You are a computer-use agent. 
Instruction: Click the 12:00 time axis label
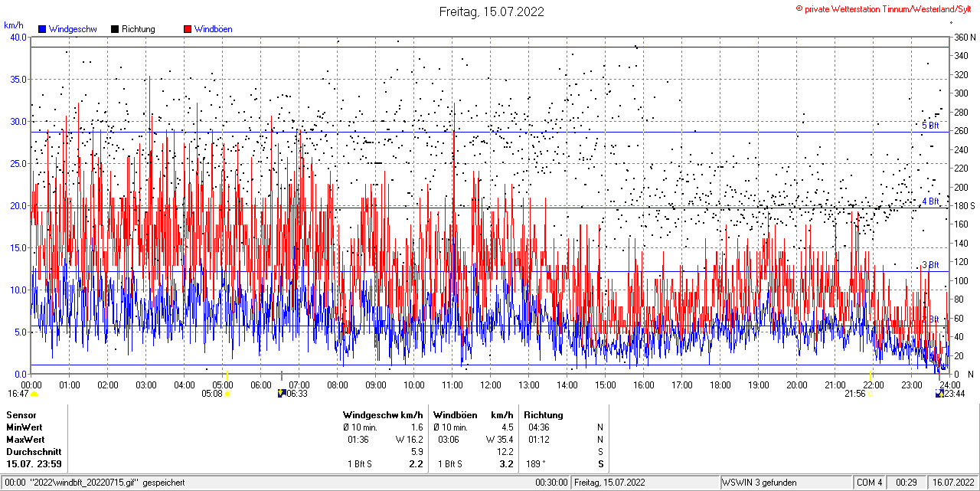point(491,385)
